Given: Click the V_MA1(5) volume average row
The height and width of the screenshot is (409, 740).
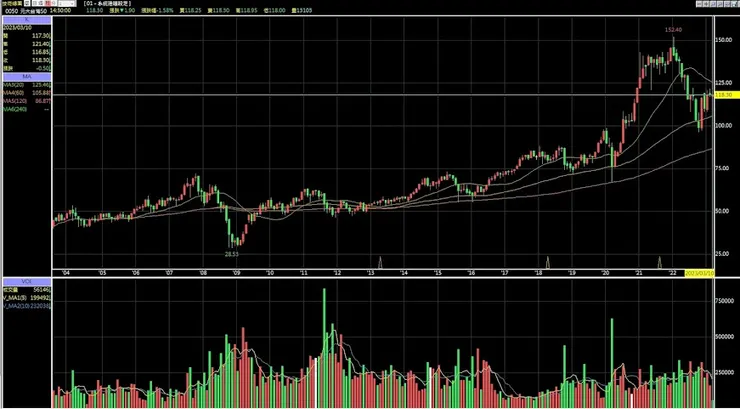Looking at the screenshot, I should pos(27,297).
